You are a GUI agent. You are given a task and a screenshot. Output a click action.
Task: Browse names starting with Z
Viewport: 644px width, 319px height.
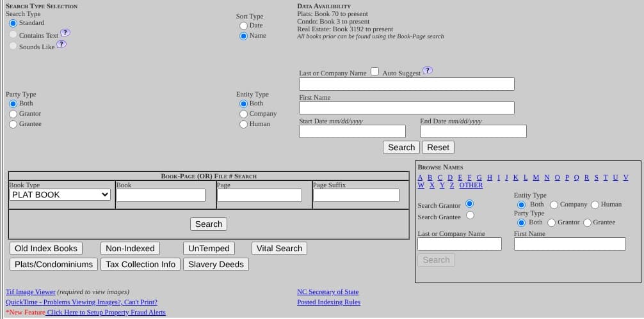452,185
